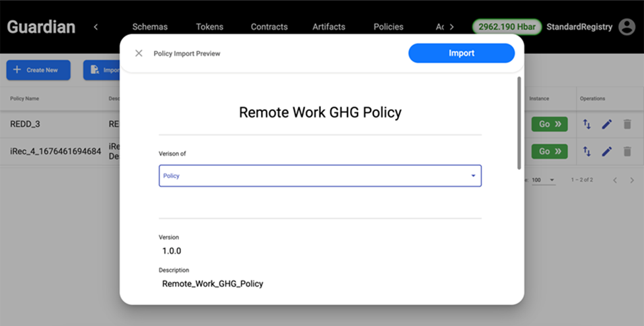Open the Schemas tab

click(150, 27)
